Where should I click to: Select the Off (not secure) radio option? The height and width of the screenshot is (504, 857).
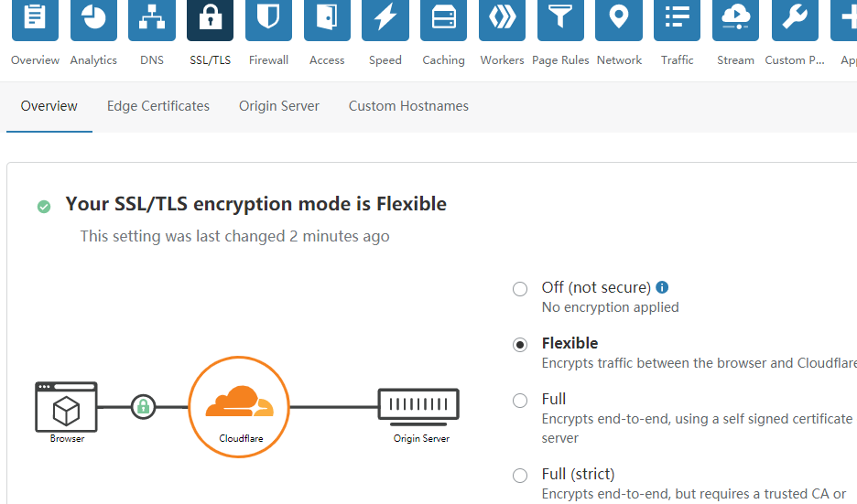520,288
